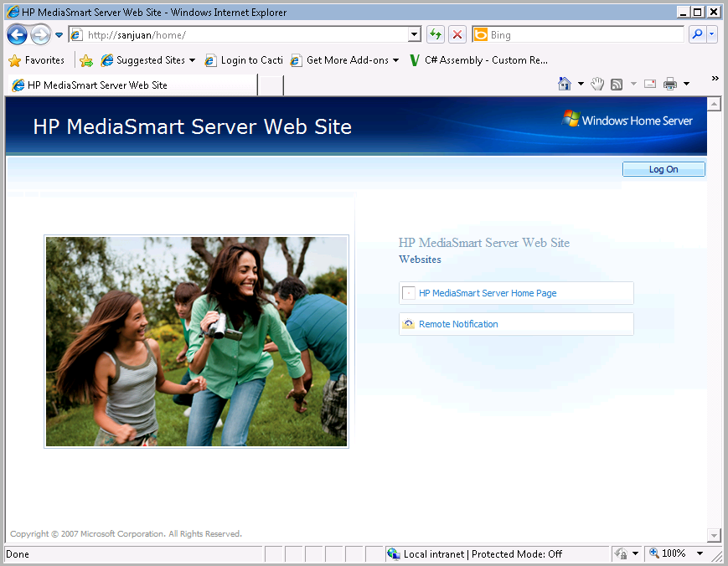
Task: Click the red Stop loading icon
Action: coord(457,34)
